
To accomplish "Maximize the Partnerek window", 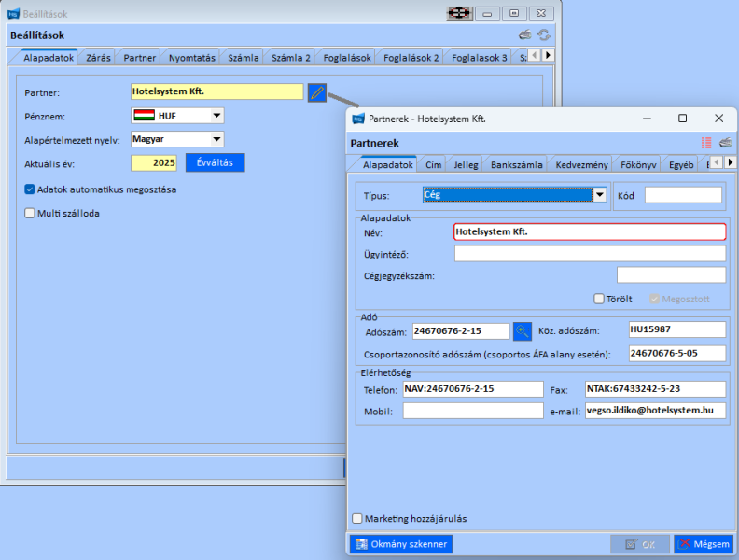I will point(682,119).
